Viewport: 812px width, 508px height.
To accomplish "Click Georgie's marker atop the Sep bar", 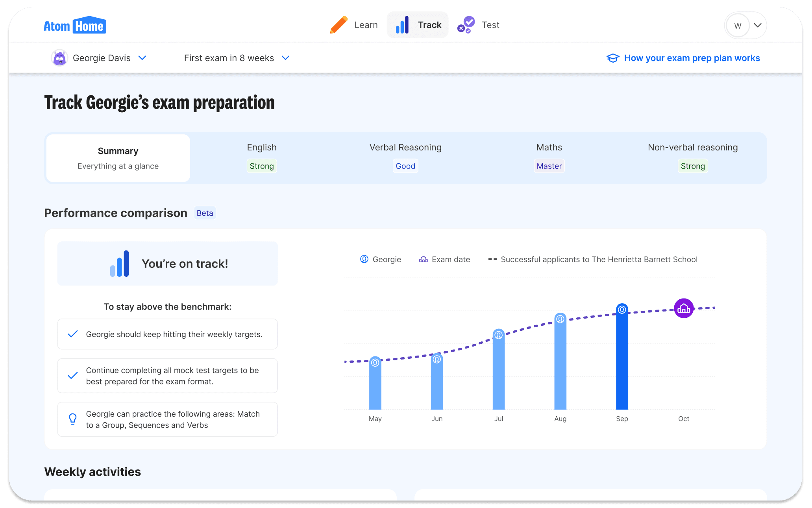I will [x=622, y=310].
